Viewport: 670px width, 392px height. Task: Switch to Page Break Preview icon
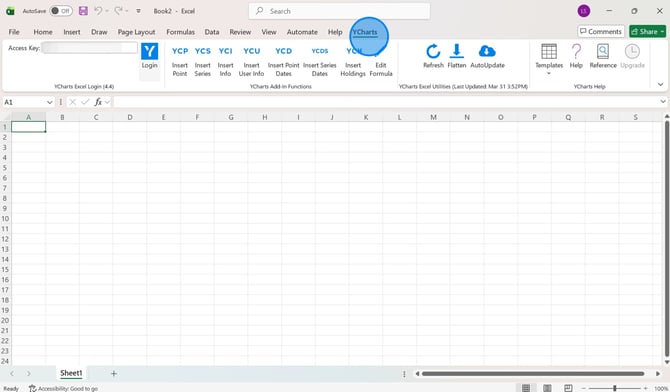(x=568, y=388)
